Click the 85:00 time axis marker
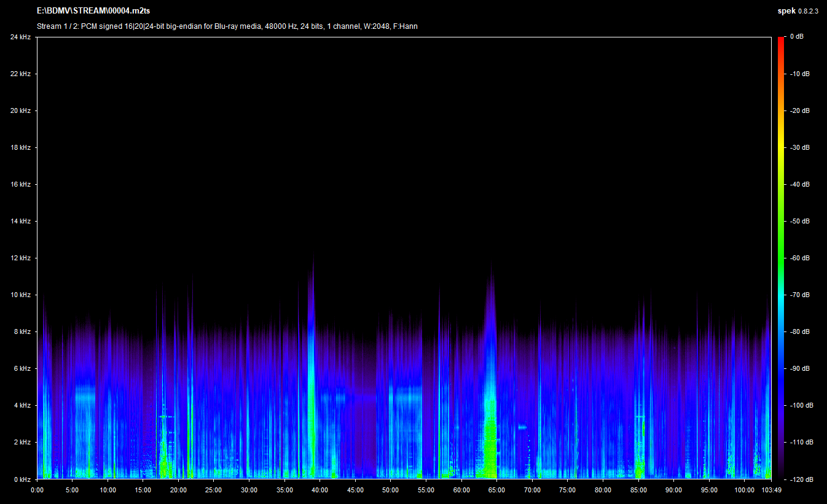Image resolution: width=827 pixels, height=504 pixels. [638, 490]
